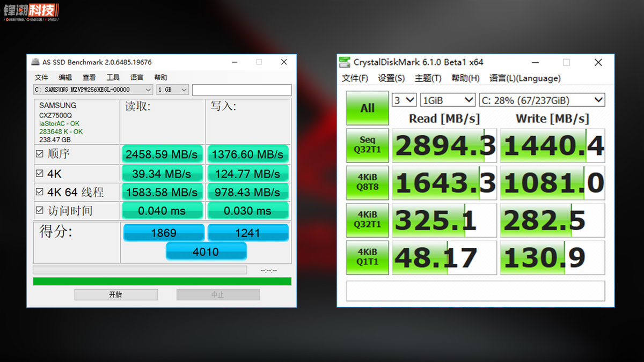Close the AS SSD Benchmark window
Screen dimensions: 644x362
(x=284, y=62)
